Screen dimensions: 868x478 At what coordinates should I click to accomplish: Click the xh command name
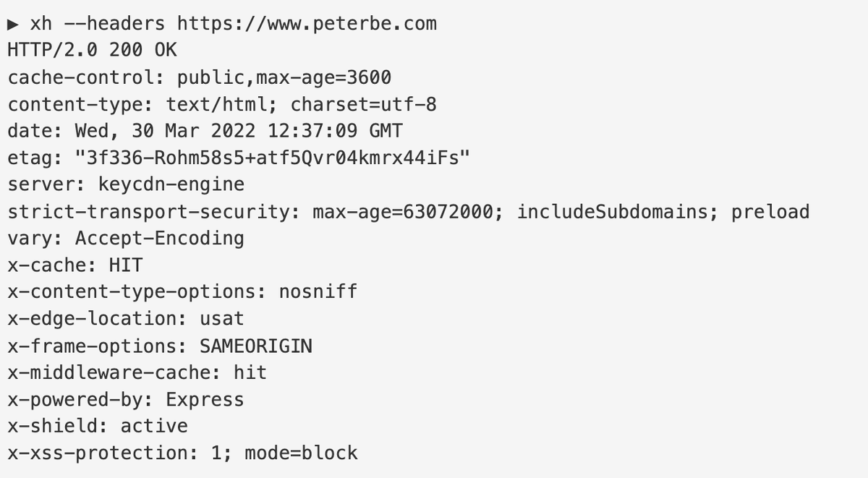41,24
